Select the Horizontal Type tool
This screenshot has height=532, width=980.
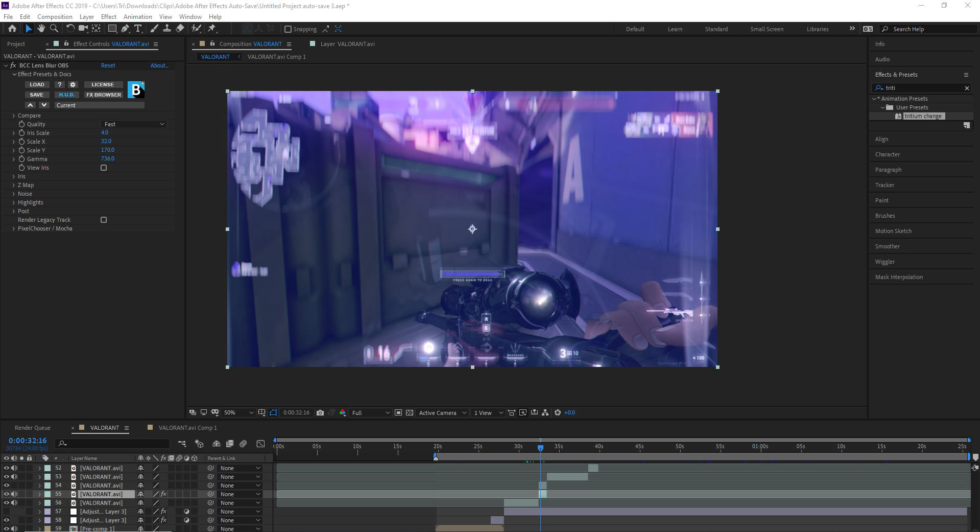pyautogui.click(x=137, y=29)
